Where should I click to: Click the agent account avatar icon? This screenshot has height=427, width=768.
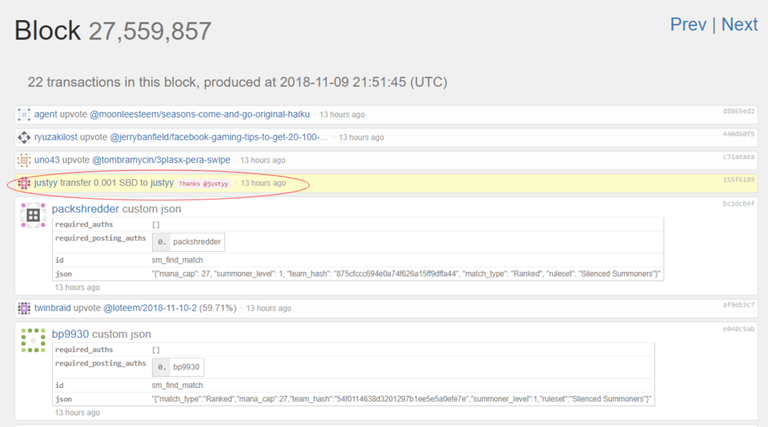click(x=25, y=115)
